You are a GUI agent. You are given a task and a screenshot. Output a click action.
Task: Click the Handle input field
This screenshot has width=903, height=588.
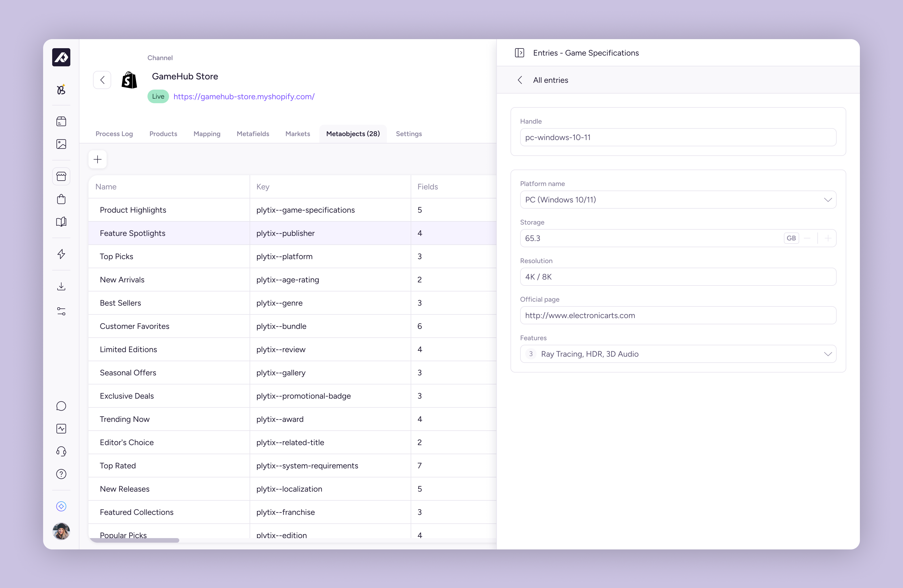(x=678, y=137)
